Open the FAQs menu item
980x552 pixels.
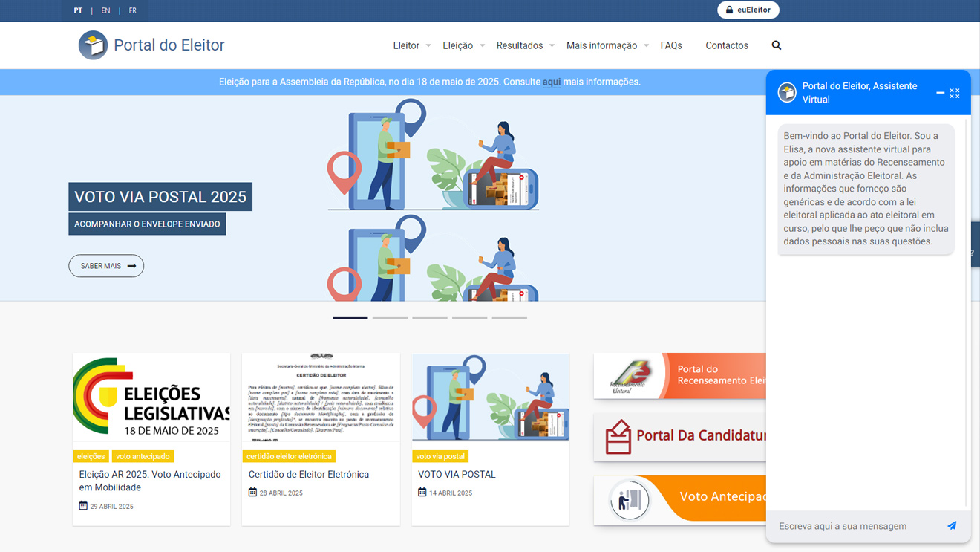click(x=670, y=45)
